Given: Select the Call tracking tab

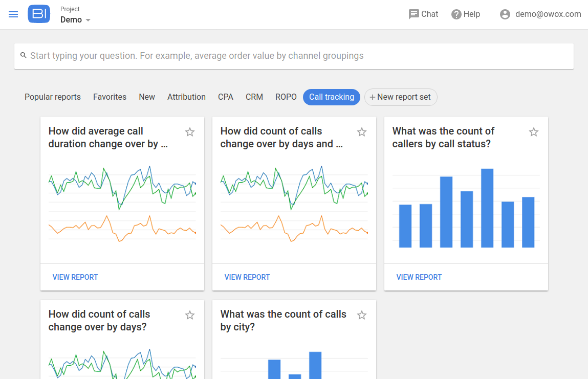Looking at the screenshot, I should pos(332,97).
